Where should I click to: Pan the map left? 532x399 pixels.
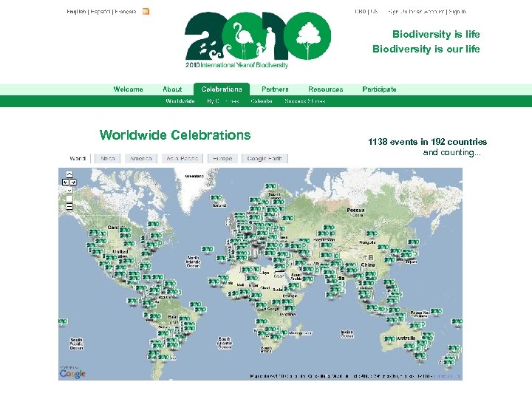click(66, 183)
